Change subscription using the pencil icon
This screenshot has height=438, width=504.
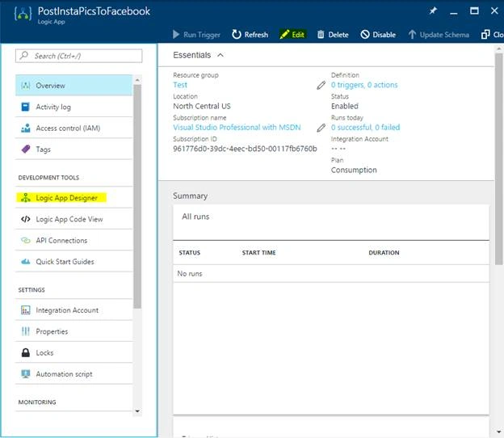tap(321, 128)
